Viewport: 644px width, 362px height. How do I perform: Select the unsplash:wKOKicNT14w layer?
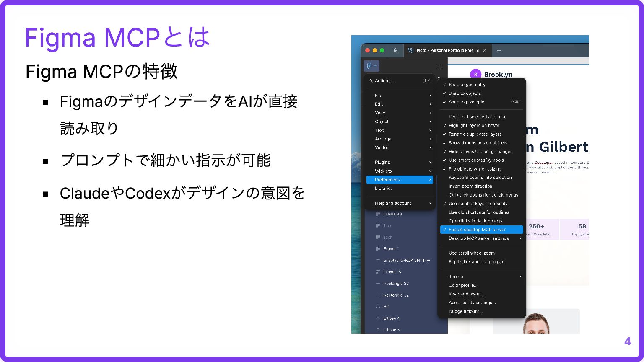tap(406, 260)
